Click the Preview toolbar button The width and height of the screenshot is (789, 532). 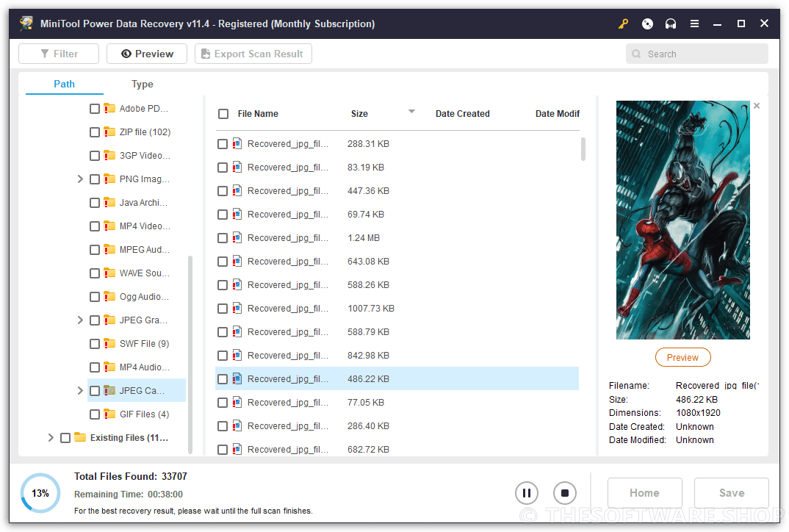[x=147, y=54]
